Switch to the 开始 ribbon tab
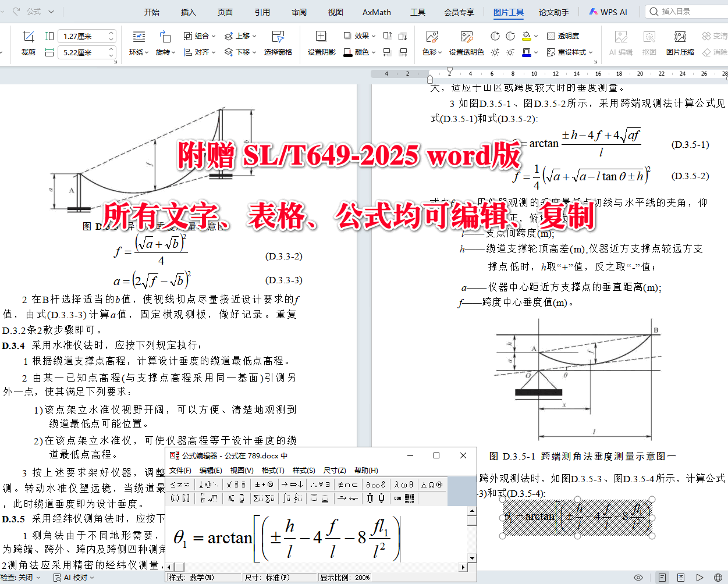Image resolution: width=728 pixels, height=584 pixels. [152, 12]
